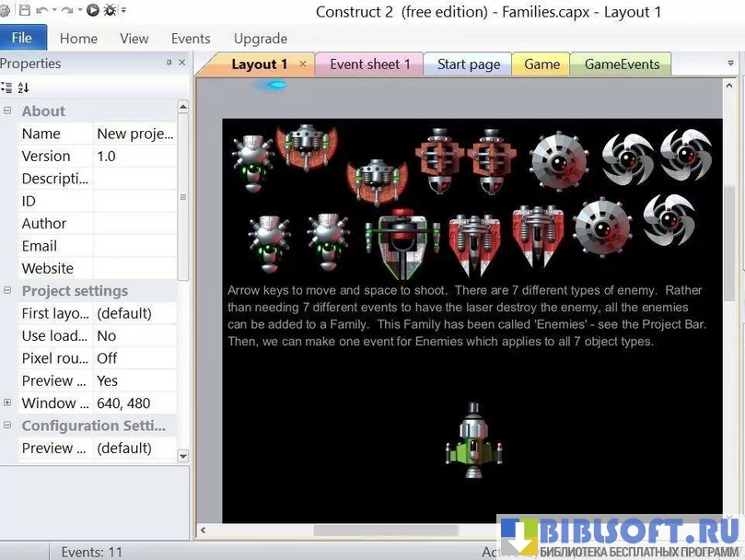Collapse the About property section

tap(7, 111)
